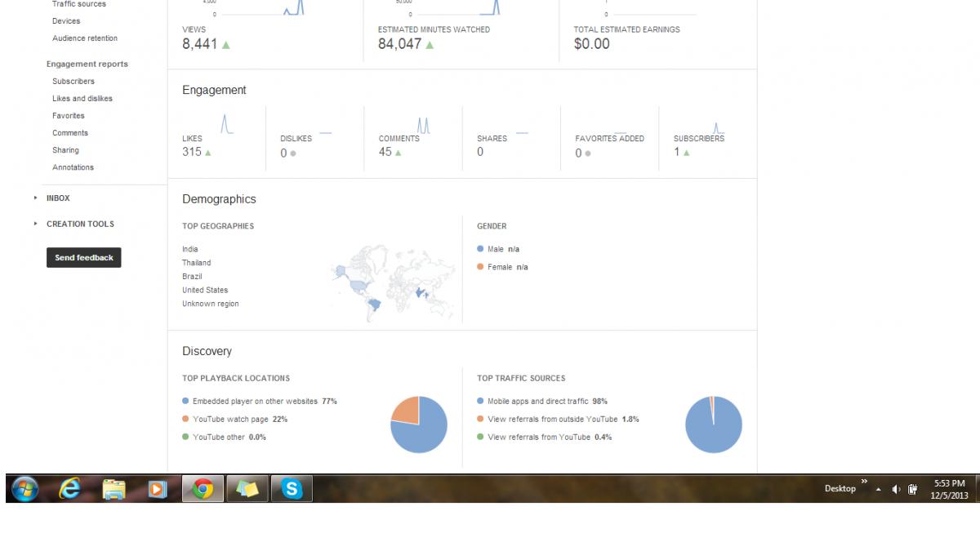Launch Internet Explorer from taskbar
This screenshot has height=551, width=980.
pyautogui.click(x=70, y=488)
